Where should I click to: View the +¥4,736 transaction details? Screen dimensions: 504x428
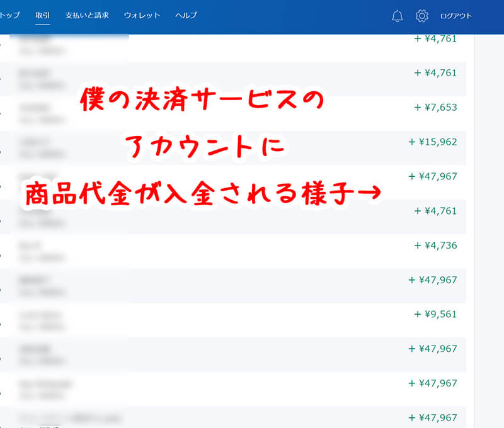tap(435, 245)
